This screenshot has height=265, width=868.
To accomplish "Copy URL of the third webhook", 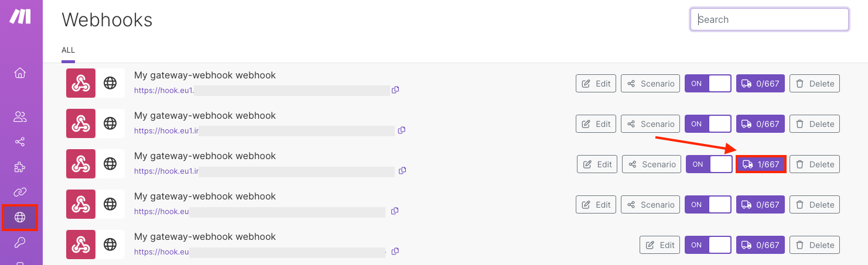I will 402,171.
